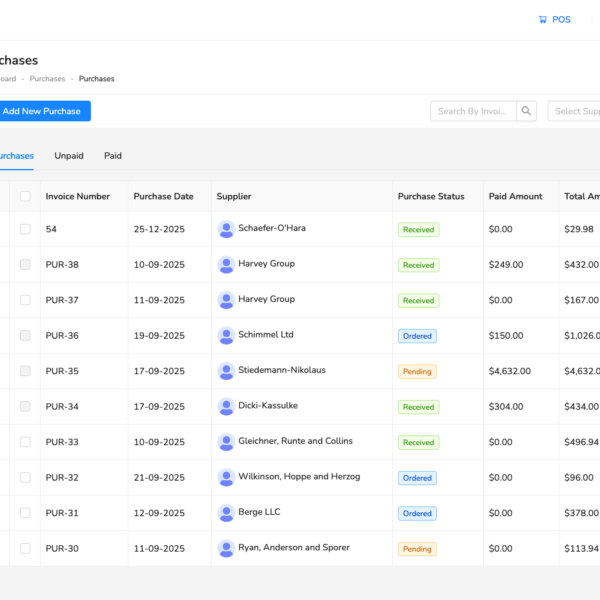Click paid amount $4,632.00 in PUR-35 row
Screen dimensions: 600x600
pyautogui.click(x=510, y=371)
